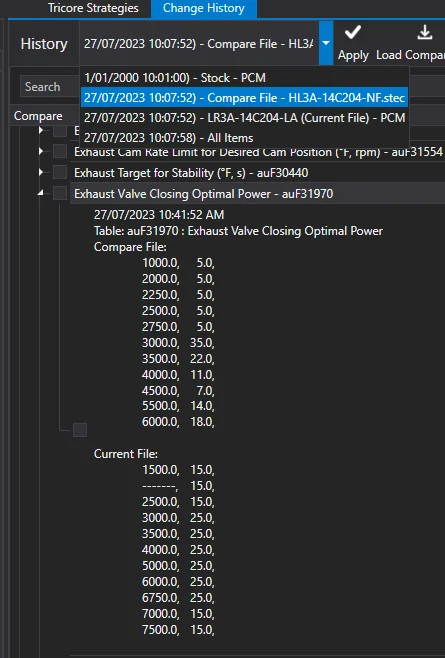The height and width of the screenshot is (658, 445).
Task: Click into the Search field
Action: pos(50,87)
